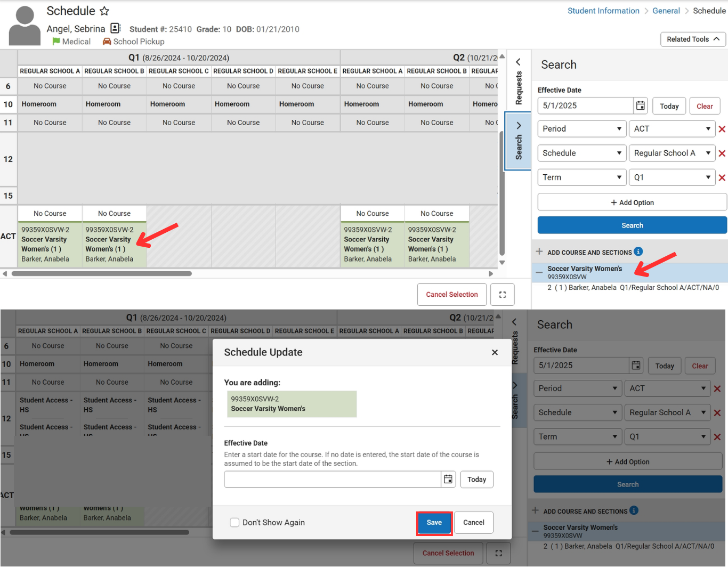This screenshot has width=728, height=568.
Task: Click the full-screen expand icon beside the undimmed Cancel Selection button
Action: (502, 295)
